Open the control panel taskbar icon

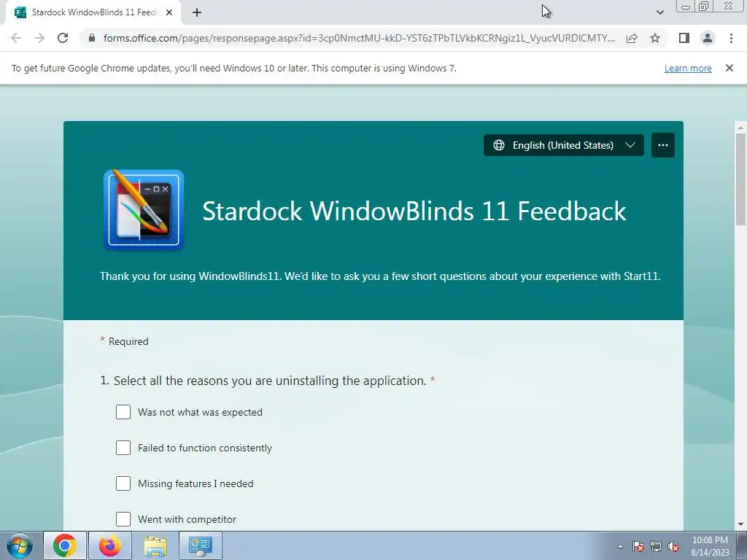point(200,545)
